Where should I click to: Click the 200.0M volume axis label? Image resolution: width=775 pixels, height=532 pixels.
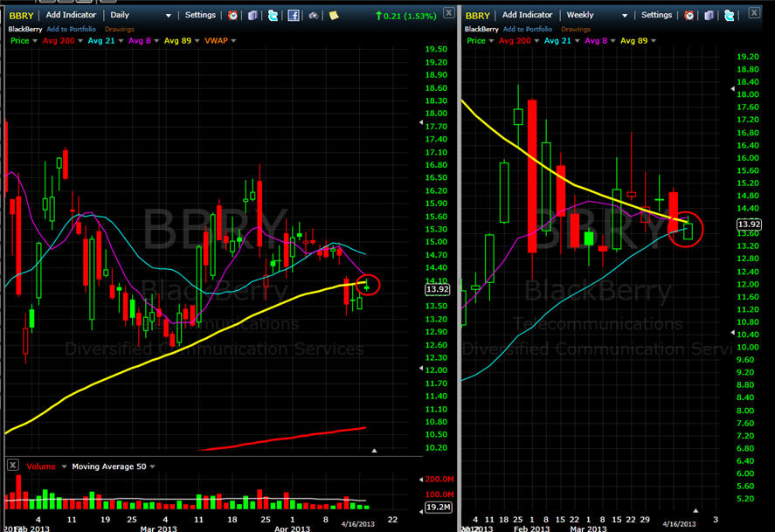439,479
